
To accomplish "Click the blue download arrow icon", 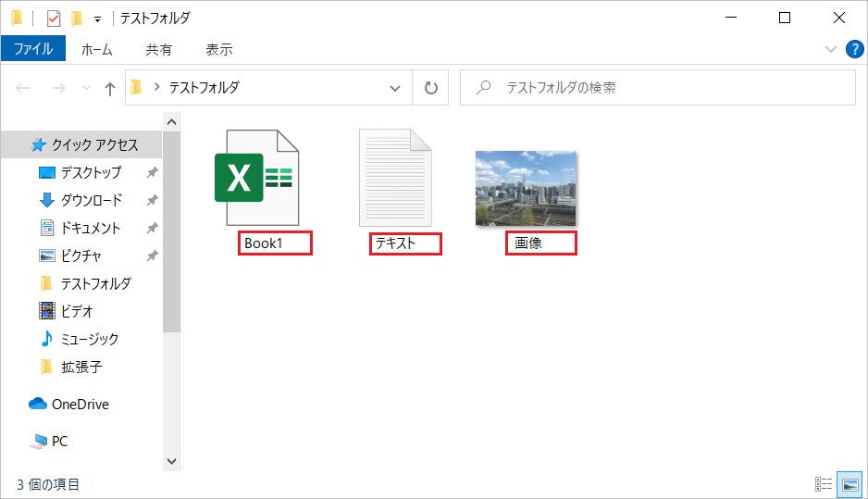I will pos(47,200).
